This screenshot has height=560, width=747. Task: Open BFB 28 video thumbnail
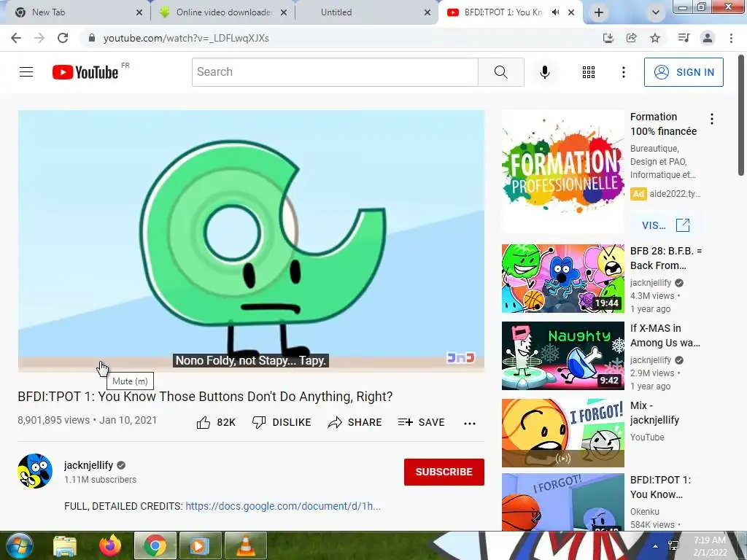562,279
